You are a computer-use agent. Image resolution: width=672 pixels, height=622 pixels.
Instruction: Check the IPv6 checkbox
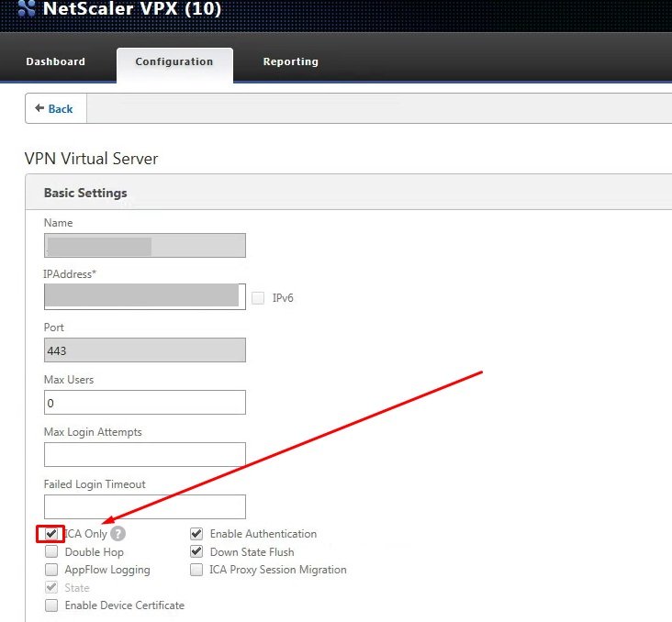click(258, 298)
